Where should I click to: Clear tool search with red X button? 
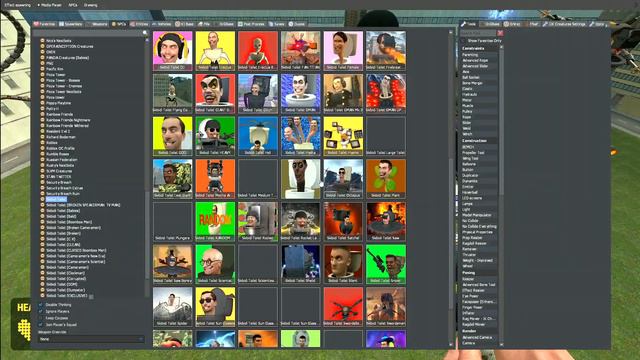500,33
